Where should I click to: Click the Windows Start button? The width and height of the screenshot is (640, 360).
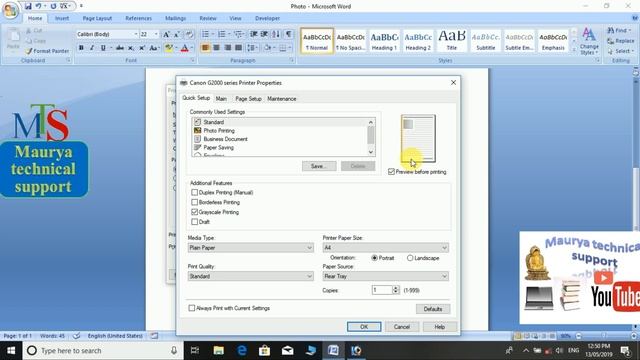pyautogui.click(x=11, y=350)
